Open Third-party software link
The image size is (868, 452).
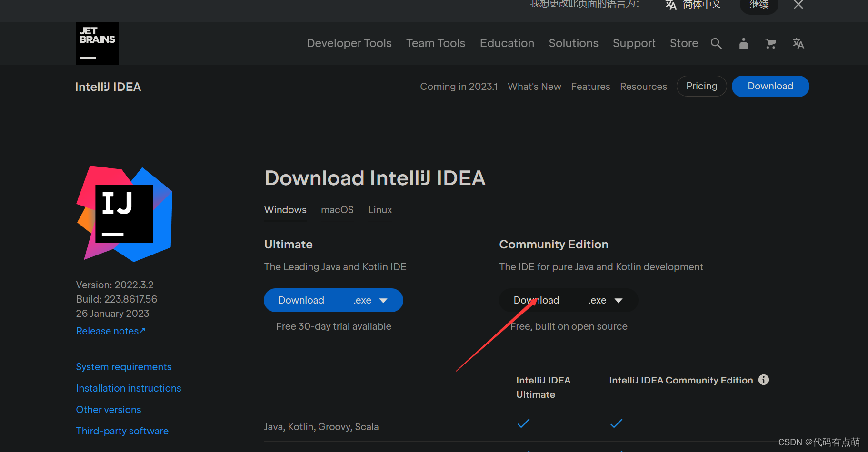[122, 431]
